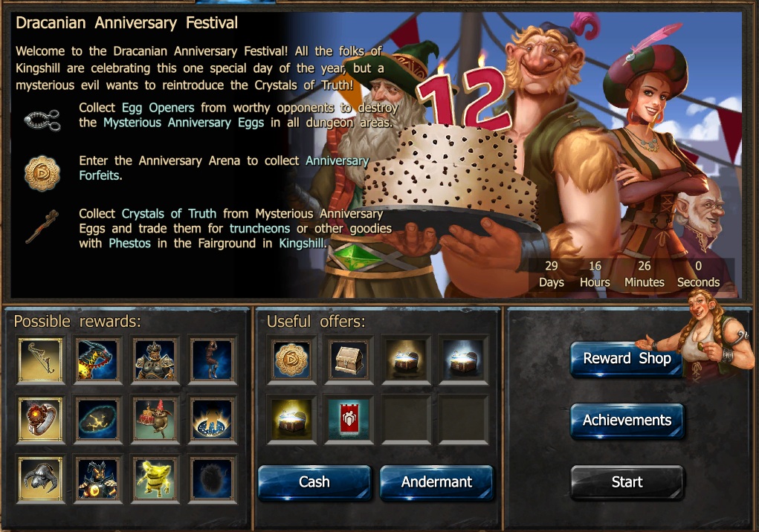Click the red spider banner offer
The image size is (759, 532).
(x=349, y=419)
